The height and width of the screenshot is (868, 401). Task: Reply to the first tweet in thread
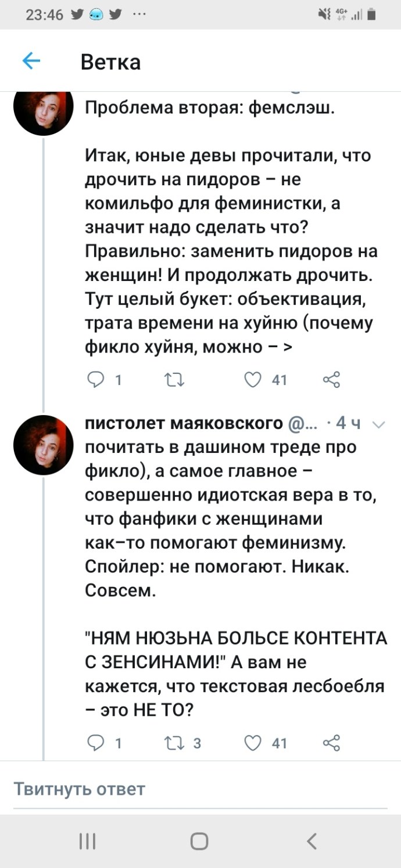pyautogui.click(x=95, y=380)
